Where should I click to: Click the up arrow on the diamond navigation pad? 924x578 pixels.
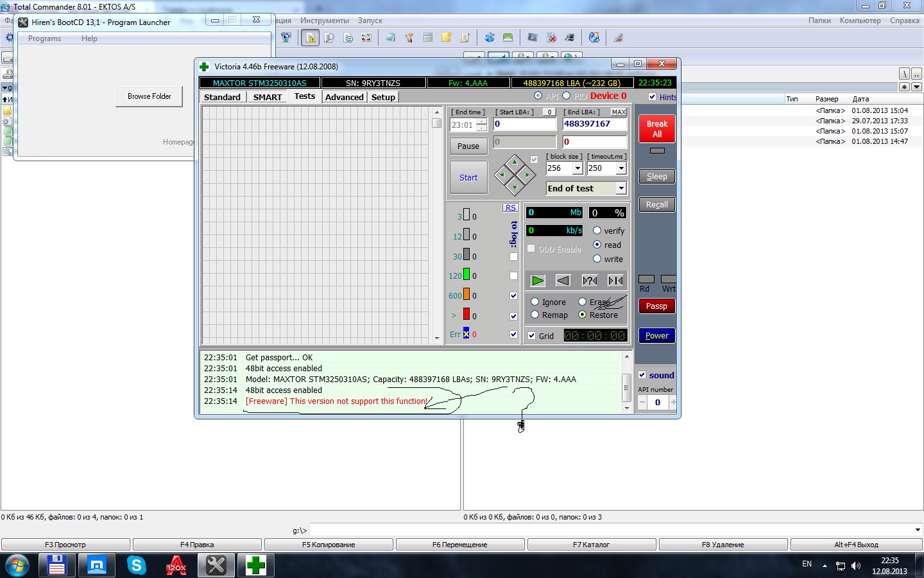[x=515, y=162]
